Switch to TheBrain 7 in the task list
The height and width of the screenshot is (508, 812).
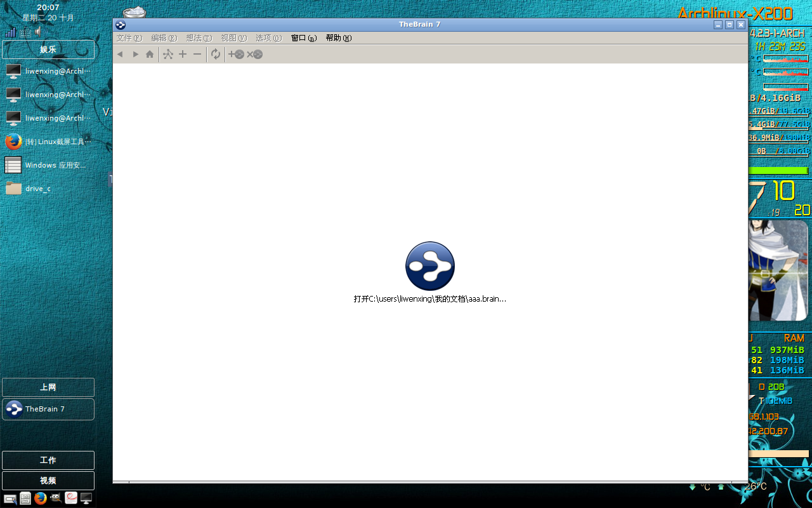pos(48,410)
